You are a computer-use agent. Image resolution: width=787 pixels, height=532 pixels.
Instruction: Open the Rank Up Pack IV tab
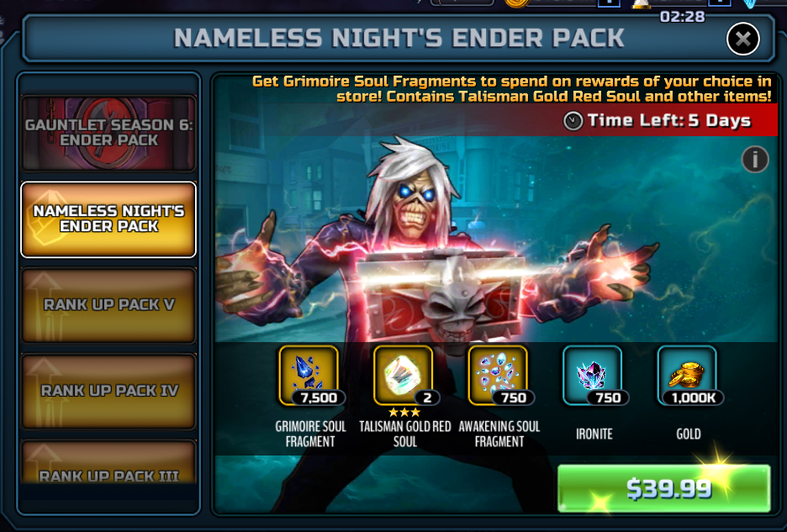(108, 391)
